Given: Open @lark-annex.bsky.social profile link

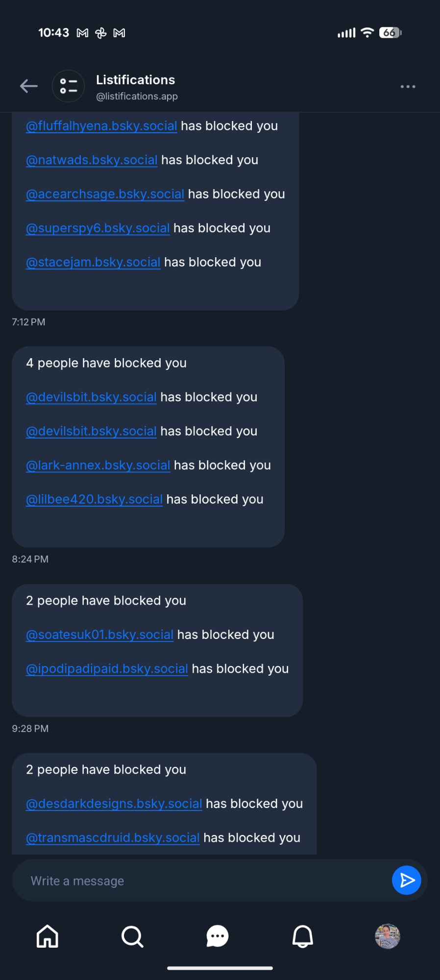Looking at the screenshot, I should (x=98, y=465).
